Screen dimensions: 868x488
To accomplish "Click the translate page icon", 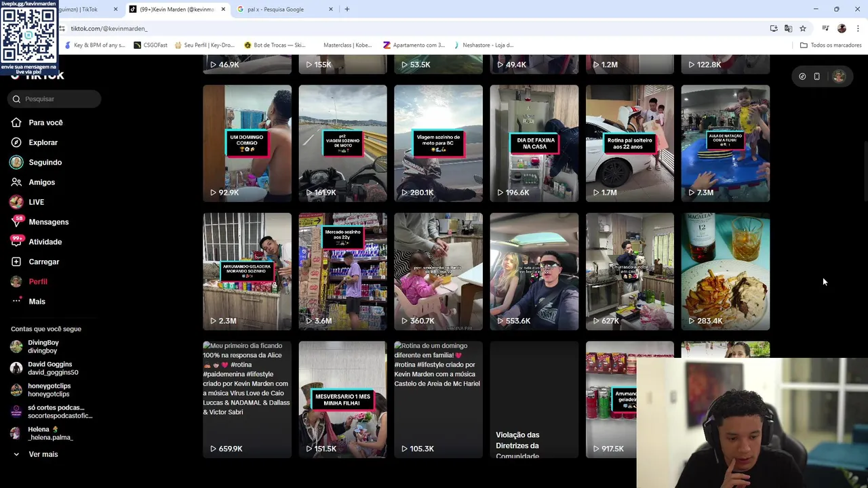I will [x=788, y=28].
